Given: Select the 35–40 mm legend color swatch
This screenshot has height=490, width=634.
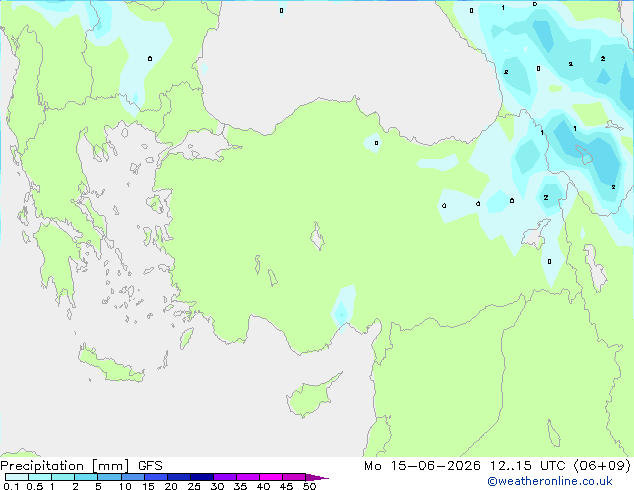Looking at the screenshot, I should 248,477.
